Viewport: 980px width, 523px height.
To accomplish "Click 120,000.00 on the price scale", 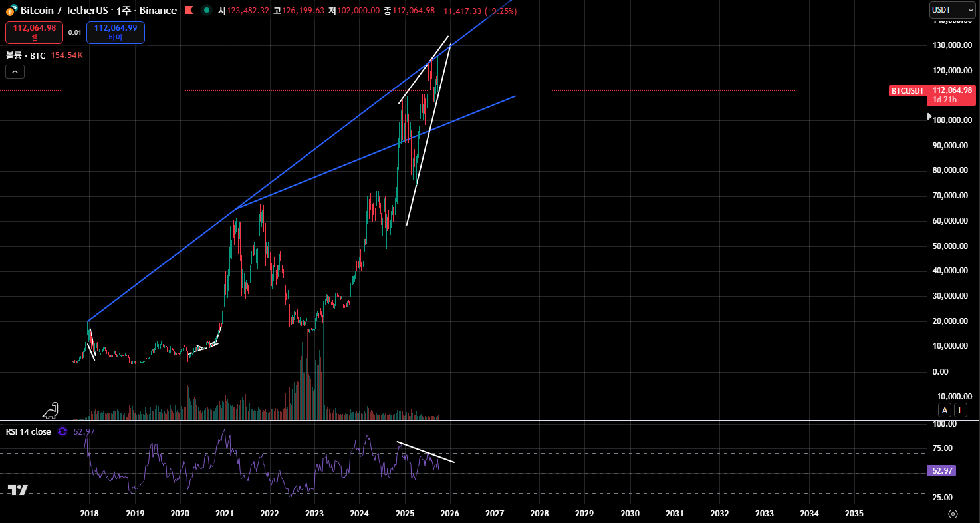I will pyautogui.click(x=951, y=70).
